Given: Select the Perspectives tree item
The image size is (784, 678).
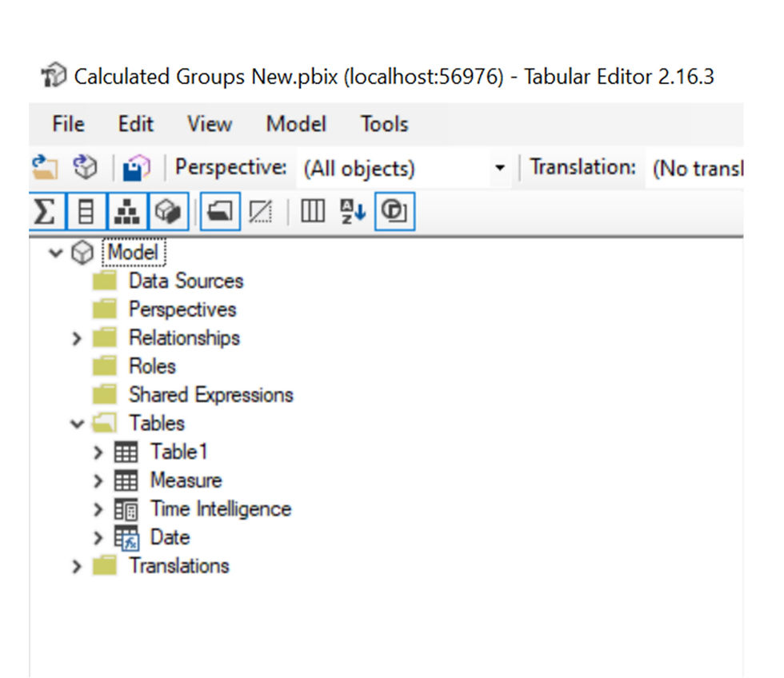Looking at the screenshot, I should pyautogui.click(x=182, y=309).
